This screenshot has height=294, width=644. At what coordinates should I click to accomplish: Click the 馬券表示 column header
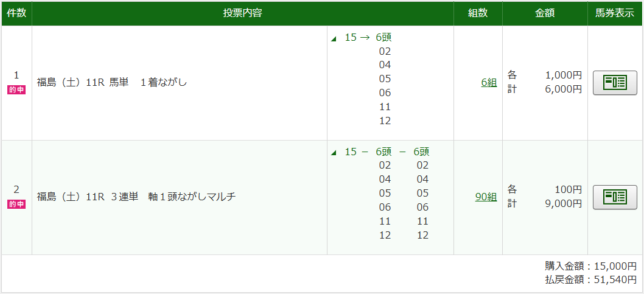tap(615, 13)
